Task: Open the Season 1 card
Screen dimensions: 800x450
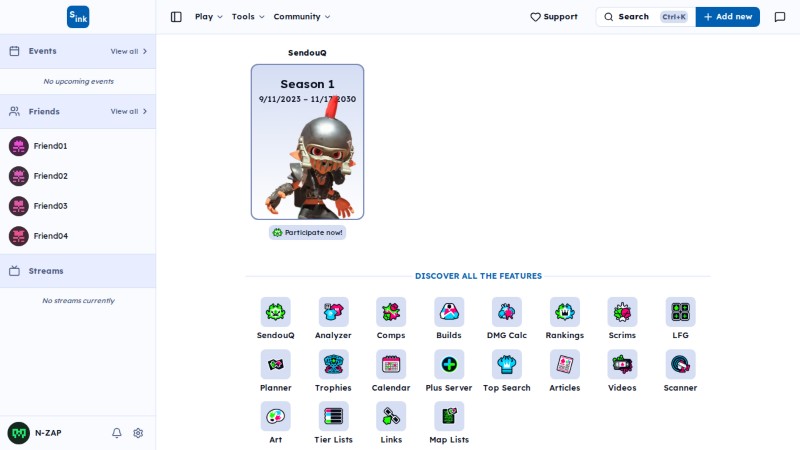Action: point(307,142)
